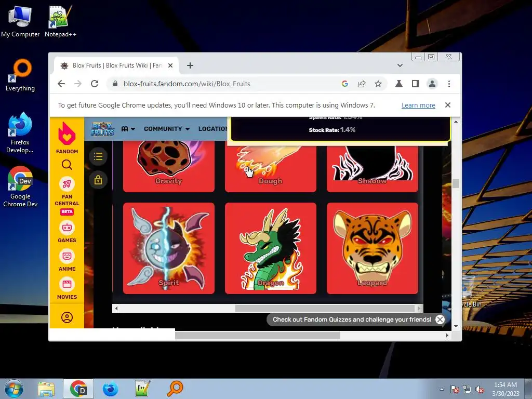Go back with Chrome's back arrow
Screen dimensions: 532x399
pos(61,84)
